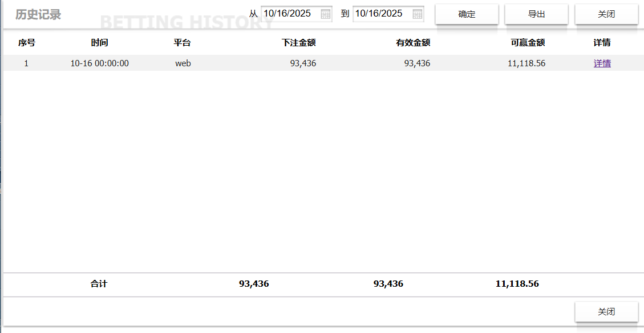Sort by the 可赢金额 winnable amount column
The image size is (644, 333).
pyautogui.click(x=528, y=42)
